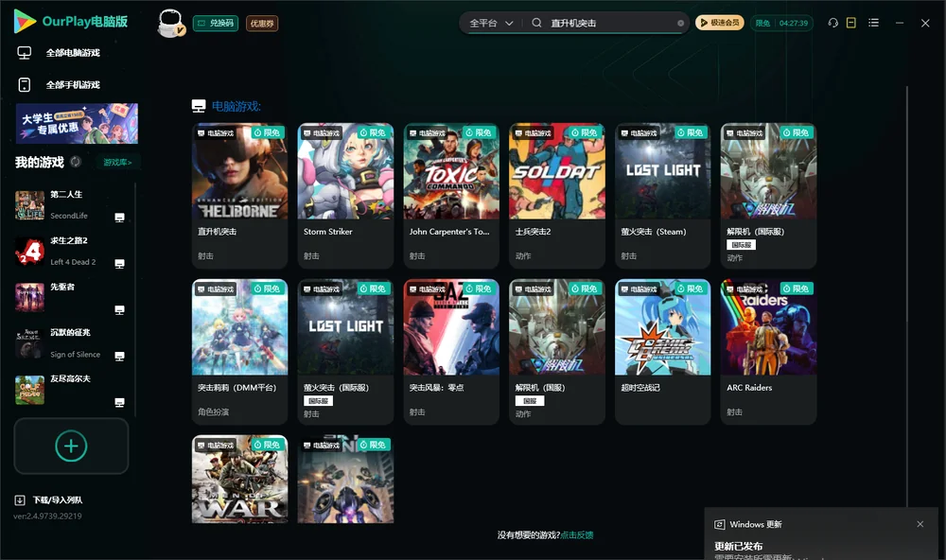Expand the 全平台 platform dropdown

point(491,23)
